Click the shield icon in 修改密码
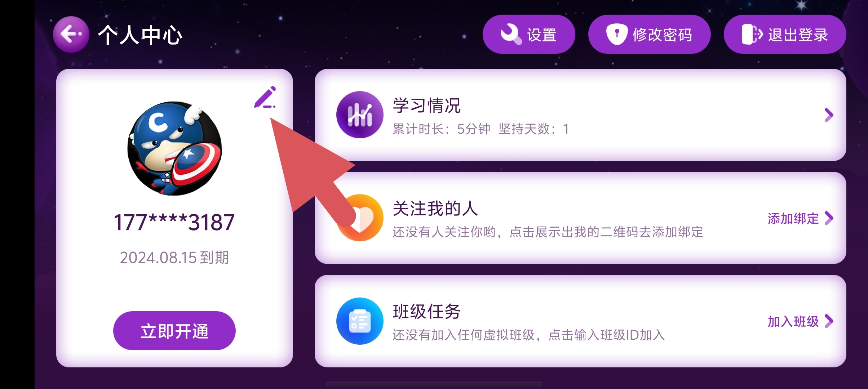Image resolution: width=868 pixels, height=389 pixels. 617,34
